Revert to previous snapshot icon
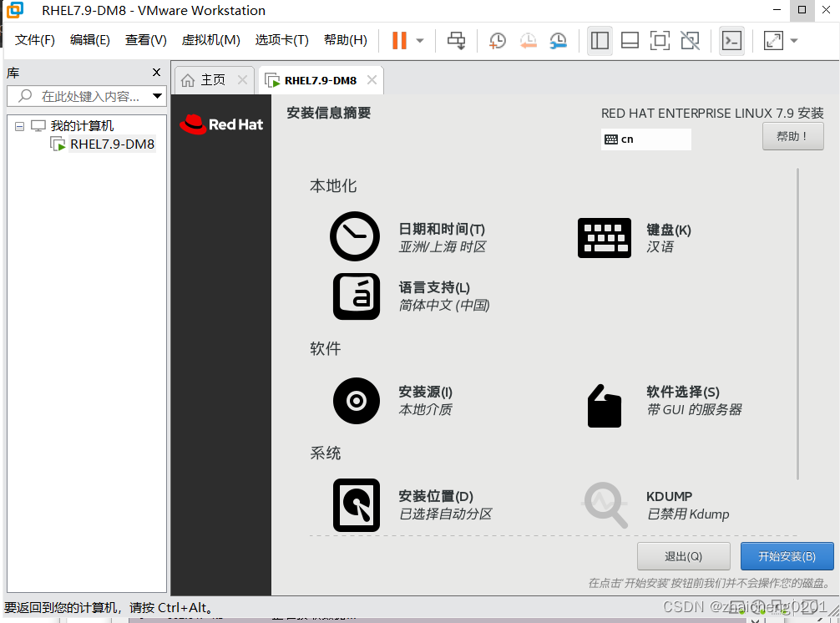 [528, 40]
